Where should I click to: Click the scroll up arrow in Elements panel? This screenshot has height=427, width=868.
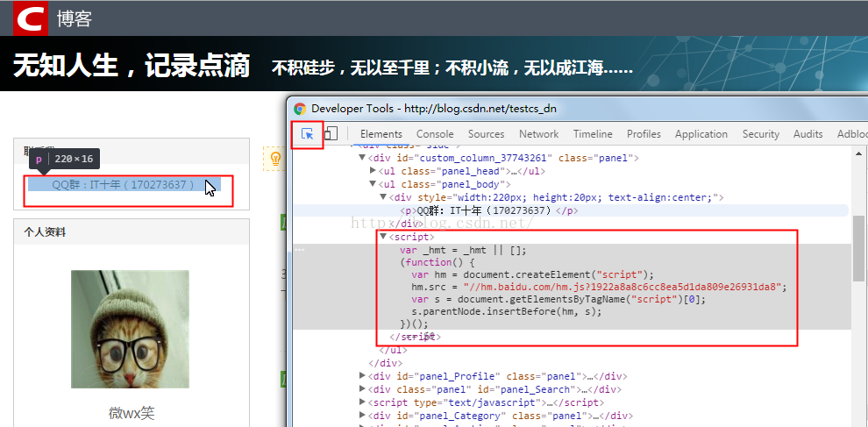[x=858, y=153]
